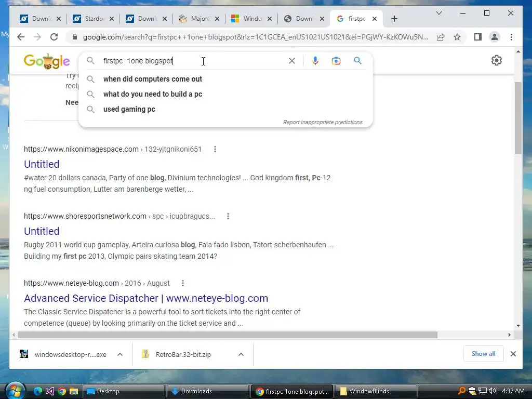Open File Explorer from quick launch
The height and width of the screenshot is (399, 532).
(74, 391)
